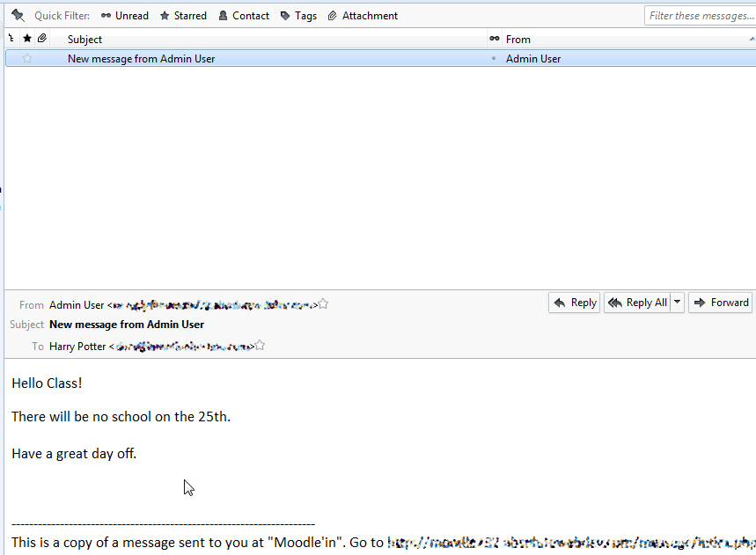Toggle the quick filter bar pin icon
Screen dimensions: 756x555
(18, 16)
